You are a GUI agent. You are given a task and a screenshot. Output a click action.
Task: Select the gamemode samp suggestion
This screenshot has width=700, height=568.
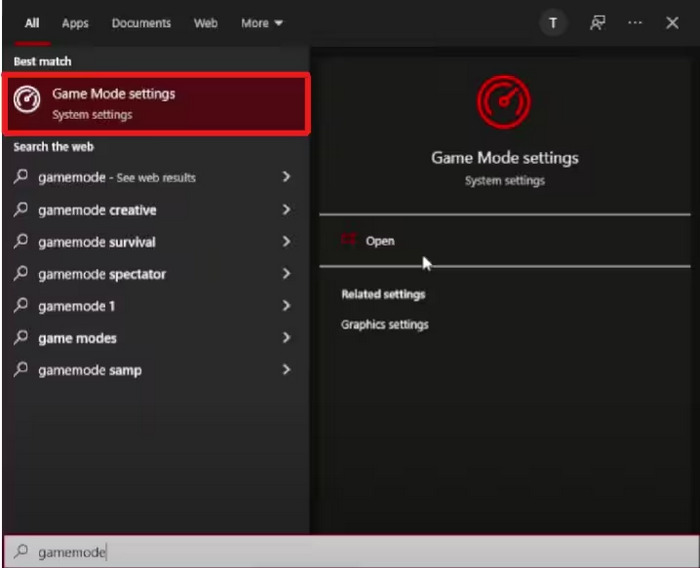tap(154, 370)
